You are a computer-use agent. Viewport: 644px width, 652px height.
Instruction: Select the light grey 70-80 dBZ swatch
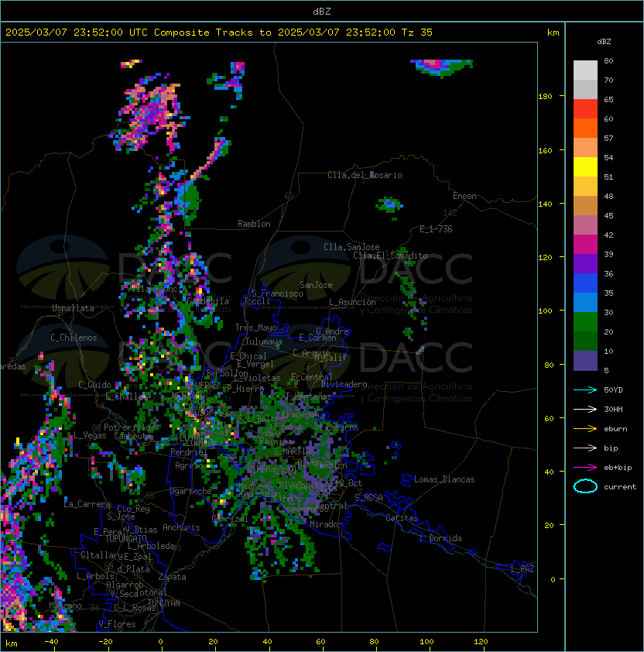[x=585, y=70]
